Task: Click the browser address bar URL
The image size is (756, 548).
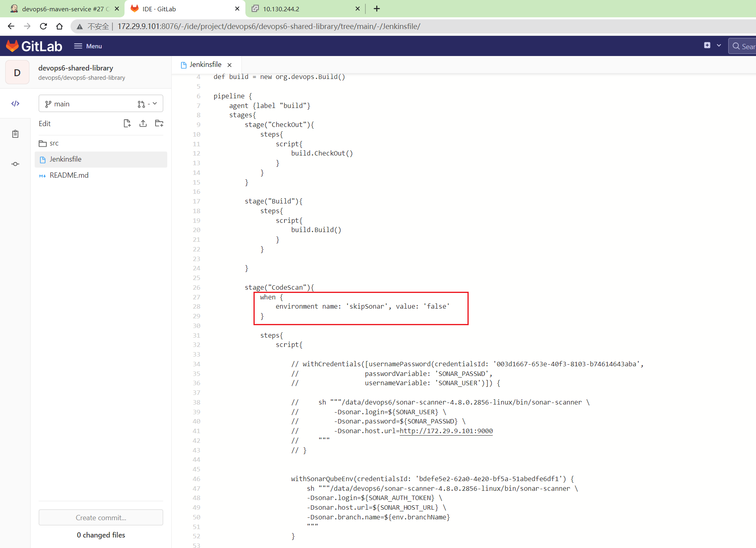Action: point(269,26)
